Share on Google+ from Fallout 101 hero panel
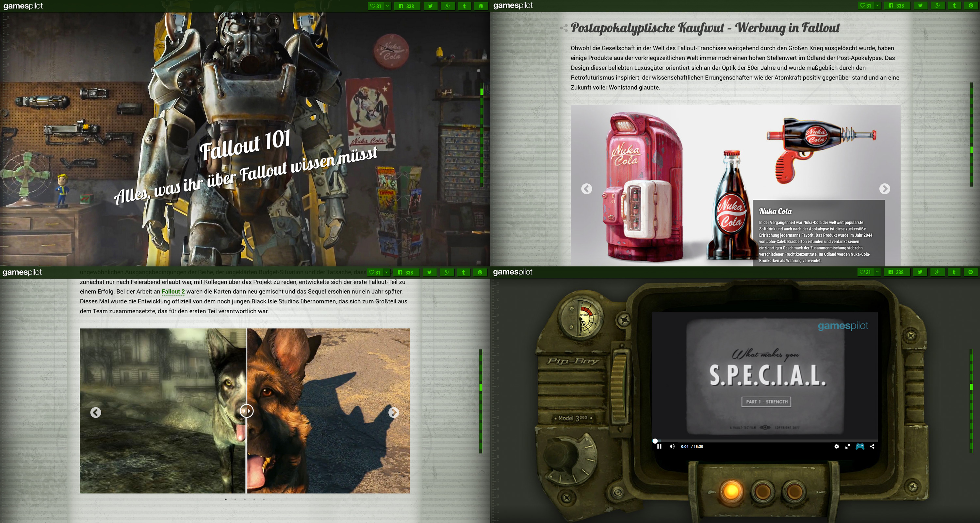The image size is (980, 523). point(448,6)
